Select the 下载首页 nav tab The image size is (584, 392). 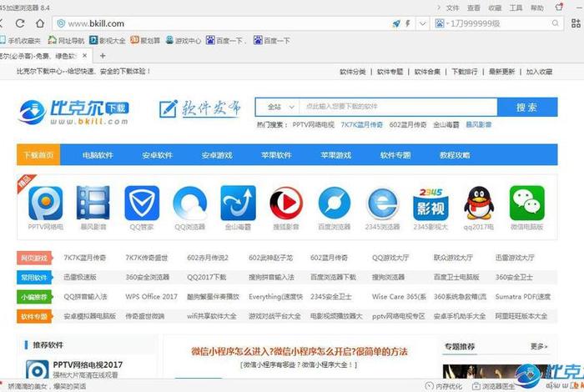38,155
